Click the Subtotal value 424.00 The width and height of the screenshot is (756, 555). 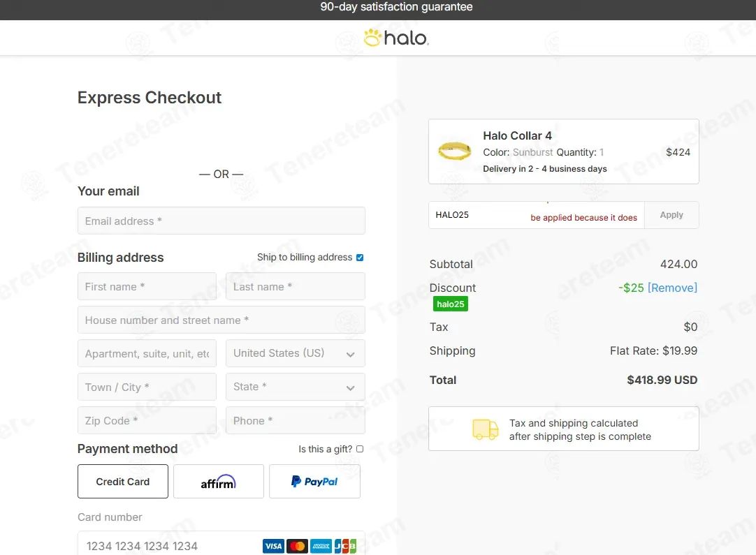[678, 264]
